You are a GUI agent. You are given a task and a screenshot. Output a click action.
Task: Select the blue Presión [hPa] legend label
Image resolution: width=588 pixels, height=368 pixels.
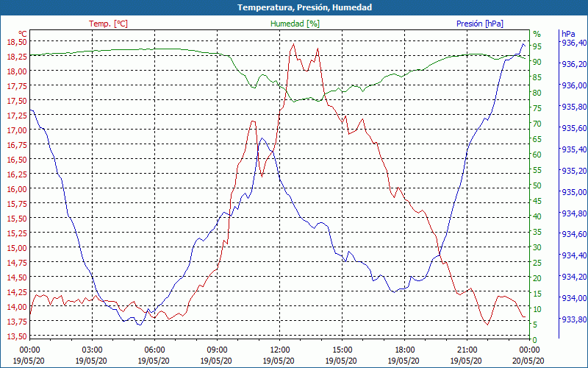pyautogui.click(x=480, y=24)
